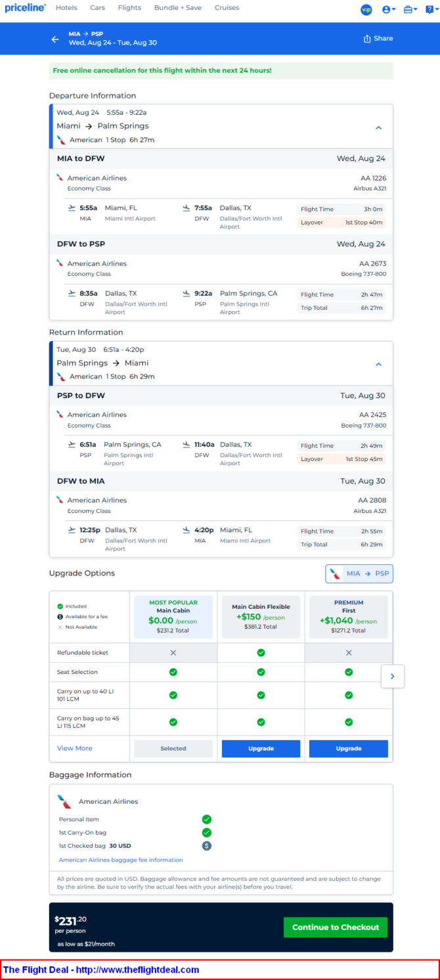Open the My Trips briefcase menu
The image size is (440, 980).
point(410,9)
